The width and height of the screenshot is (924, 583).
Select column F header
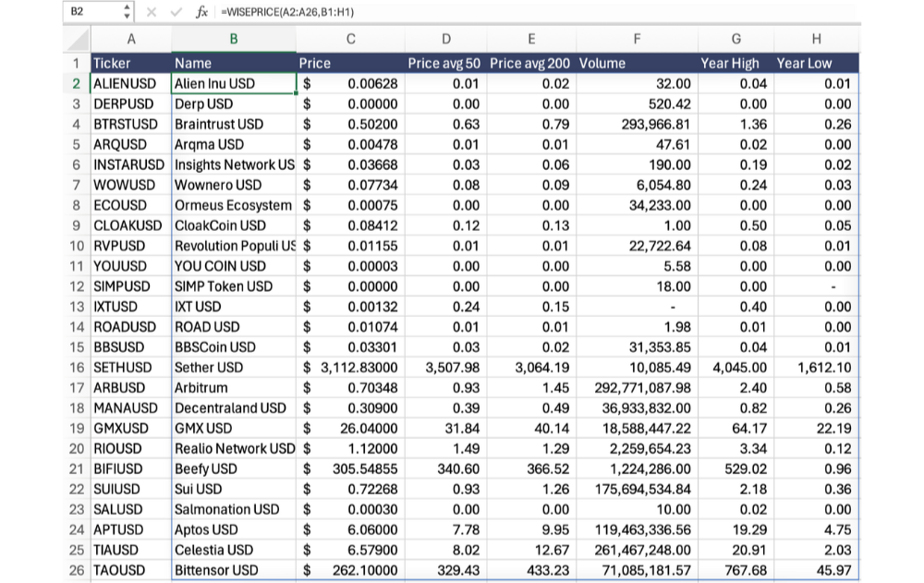[x=637, y=39]
